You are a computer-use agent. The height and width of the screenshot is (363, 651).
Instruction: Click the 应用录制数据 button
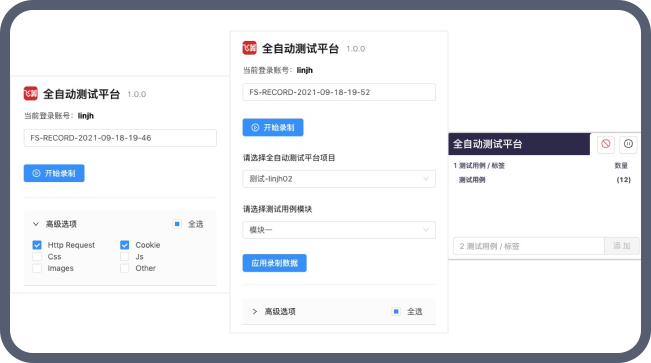click(x=274, y=263)
